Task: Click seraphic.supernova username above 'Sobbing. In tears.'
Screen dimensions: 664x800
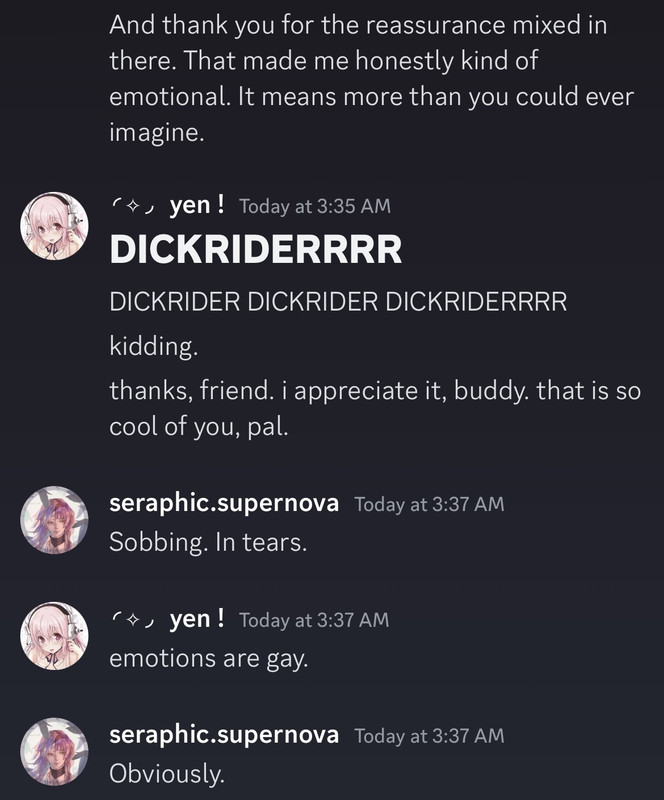Action: pyautogui.click(x=224, y=504)
